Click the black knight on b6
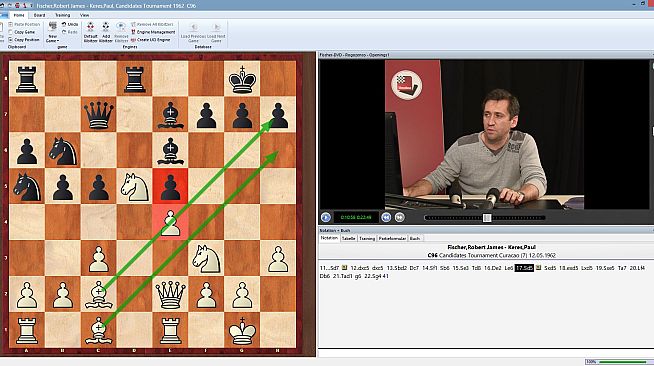 (63, 150)
